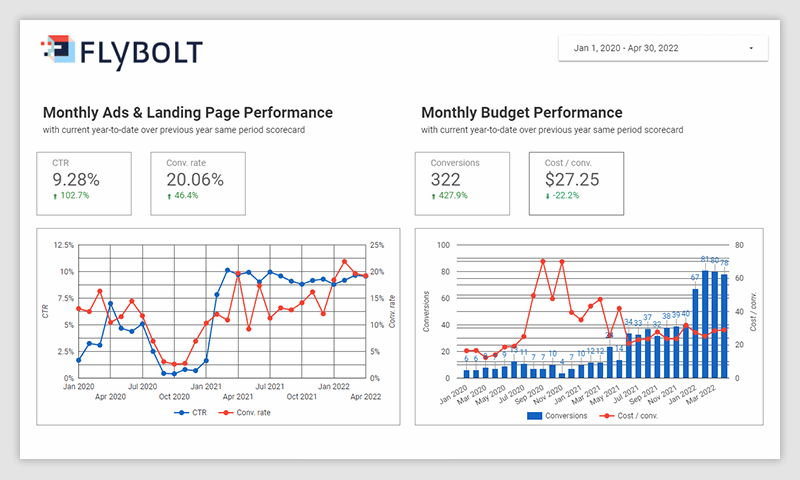Select the Conversions scorecard value 322
Screen dimensions: 800x480
coord(445,179)
